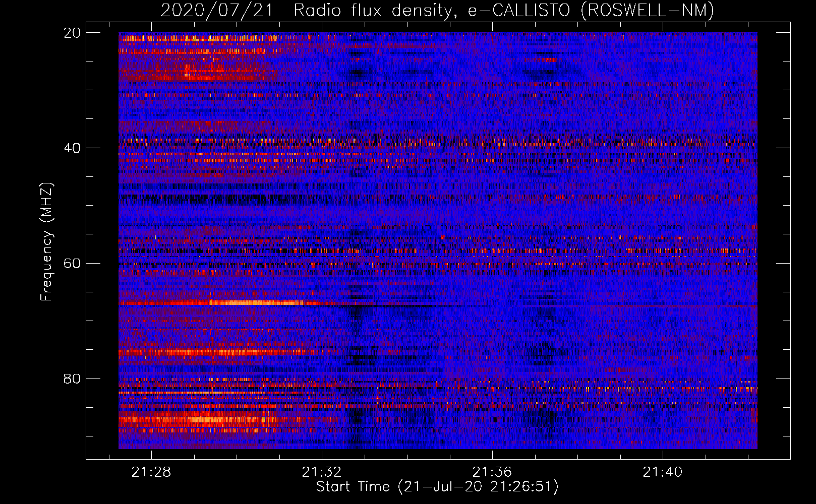Viewport: 816px width, 504px height.
Task: Select the 21:32 time tick label
Action: coord(322,472)
